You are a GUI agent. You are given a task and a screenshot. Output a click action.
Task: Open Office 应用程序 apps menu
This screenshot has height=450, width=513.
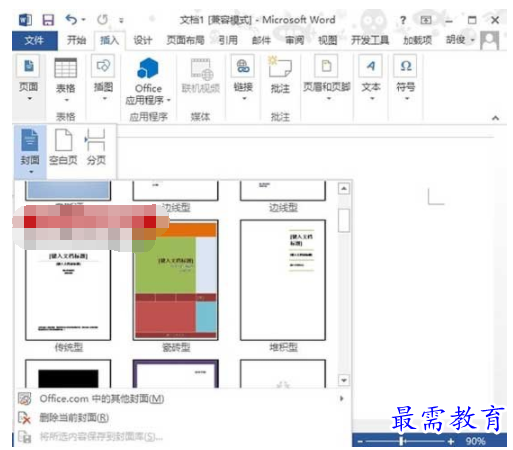(x=148, y=81)
